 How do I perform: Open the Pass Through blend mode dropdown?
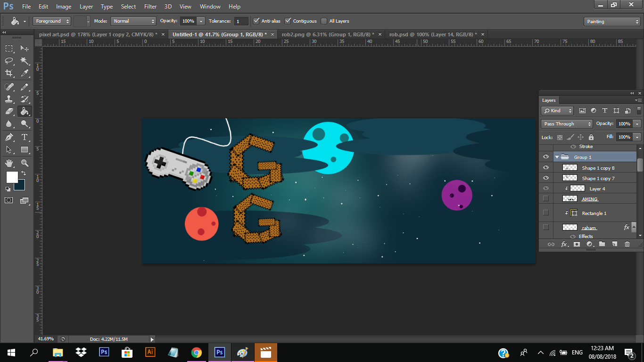click(x=567, y=124)
